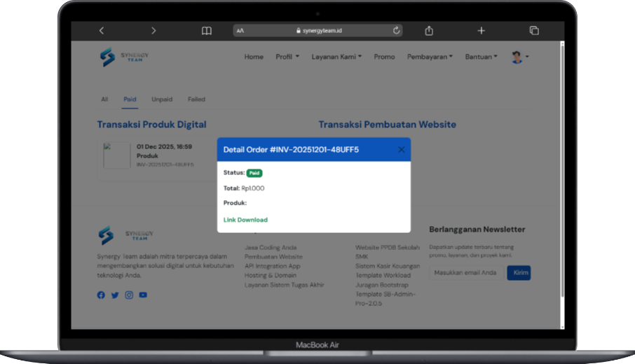Open the user avatar dropdown
Image resolution: width=635 pixels, height=364 pixels.
(x=519, y=57)
